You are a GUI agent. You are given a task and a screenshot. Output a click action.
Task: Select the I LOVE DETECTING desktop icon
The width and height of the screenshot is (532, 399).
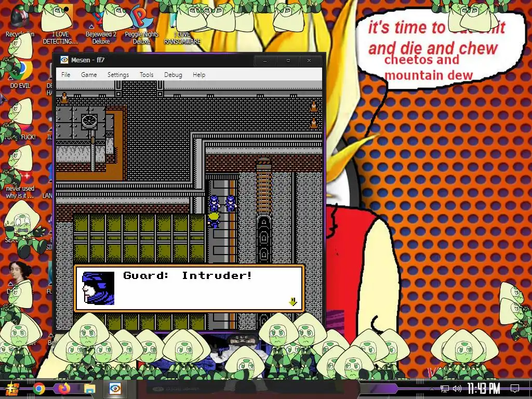[60, 24]
